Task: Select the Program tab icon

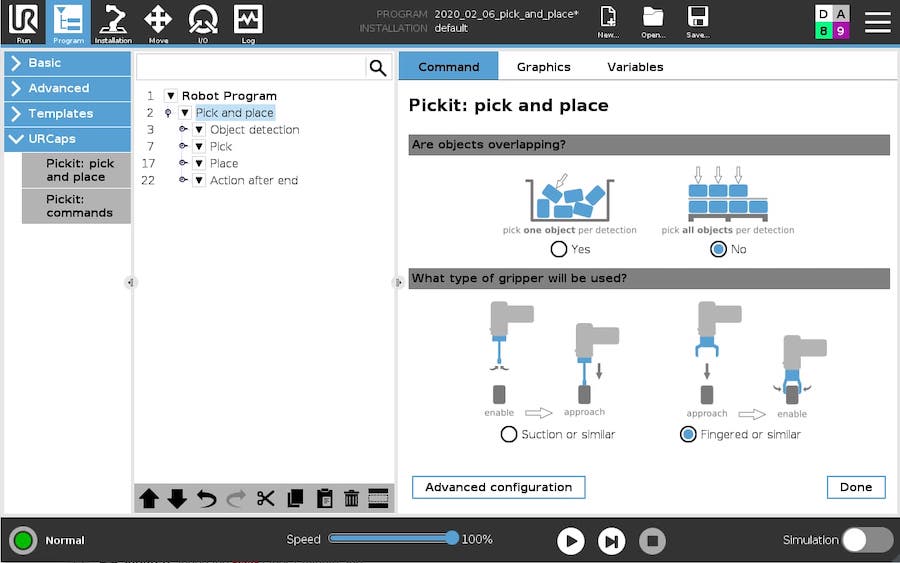Action: (68, 23)
